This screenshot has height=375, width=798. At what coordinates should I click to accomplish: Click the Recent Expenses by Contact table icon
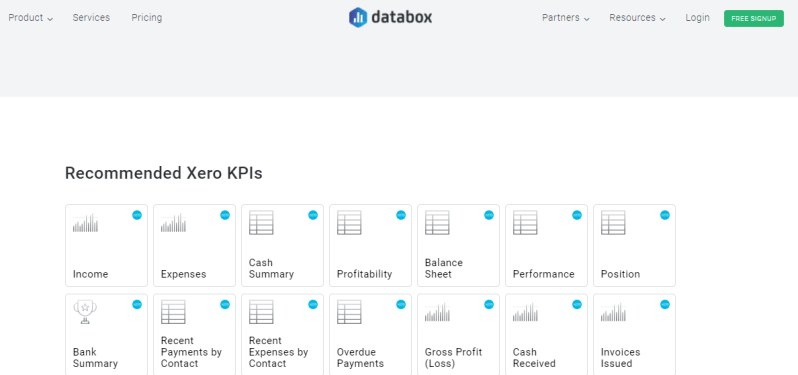click(x=261, y=312)
